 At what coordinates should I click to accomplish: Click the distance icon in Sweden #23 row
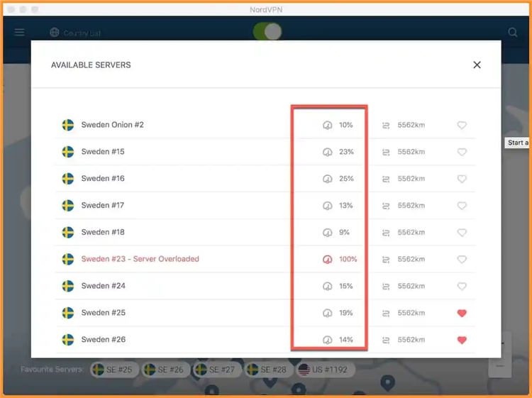tap(386, 260)
